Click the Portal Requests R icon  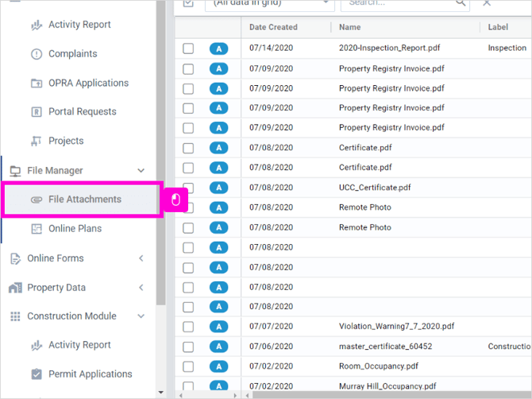point(37,112)
